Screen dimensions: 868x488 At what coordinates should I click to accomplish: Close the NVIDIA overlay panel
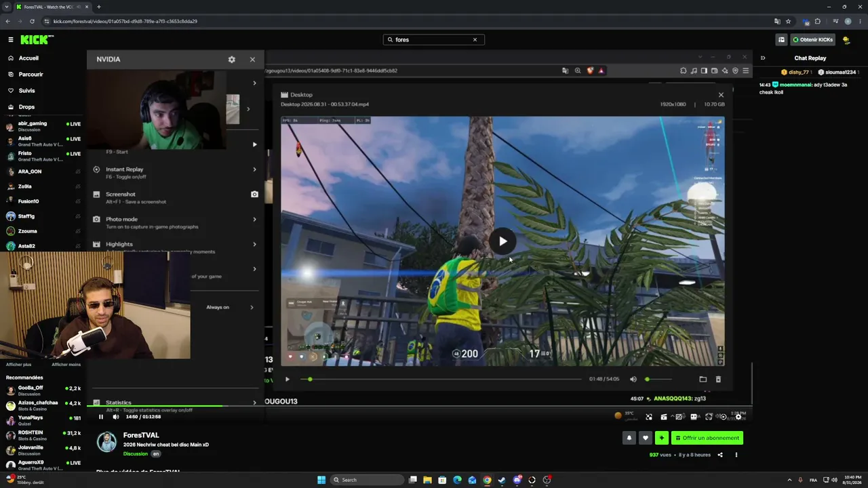coord(252,60)
